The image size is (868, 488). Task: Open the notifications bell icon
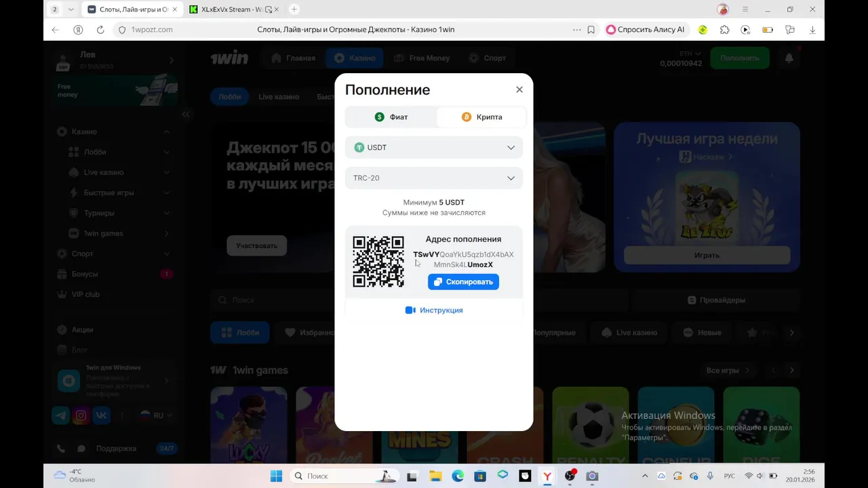coord(789,58)
